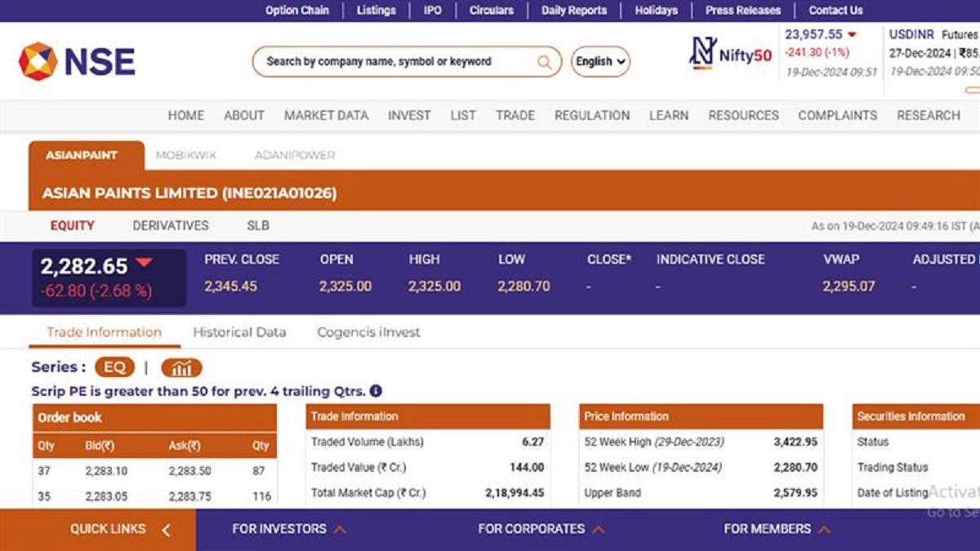
Task: Click the Nifty50 logo icon
Action: point(702,53)
